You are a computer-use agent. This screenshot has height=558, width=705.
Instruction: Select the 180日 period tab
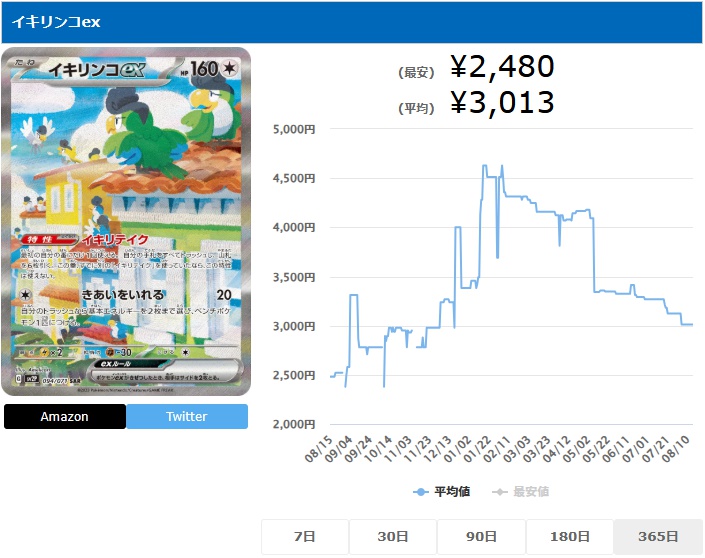click(x=570, y=536)
